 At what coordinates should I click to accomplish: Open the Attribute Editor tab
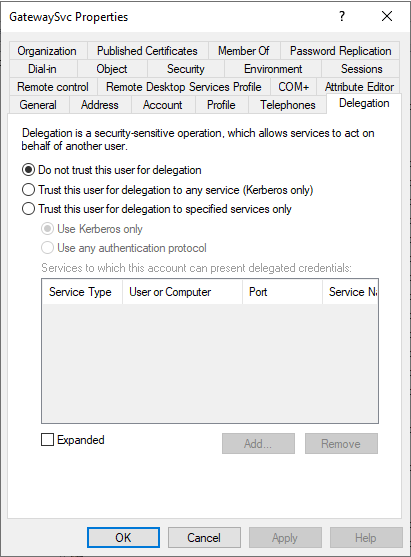coord(359,87)
